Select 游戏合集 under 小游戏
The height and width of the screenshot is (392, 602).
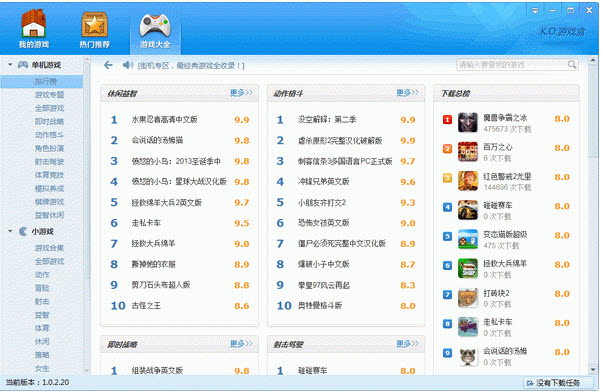click(49, 248)
